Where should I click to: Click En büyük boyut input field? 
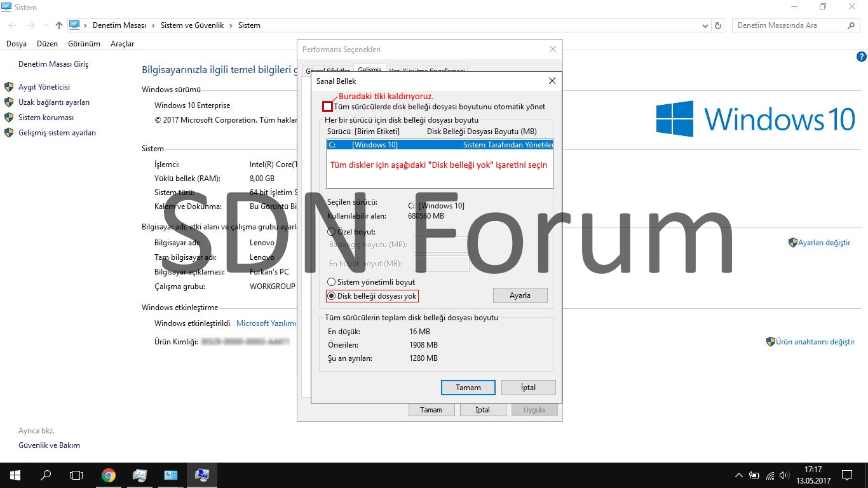(442, 263)
